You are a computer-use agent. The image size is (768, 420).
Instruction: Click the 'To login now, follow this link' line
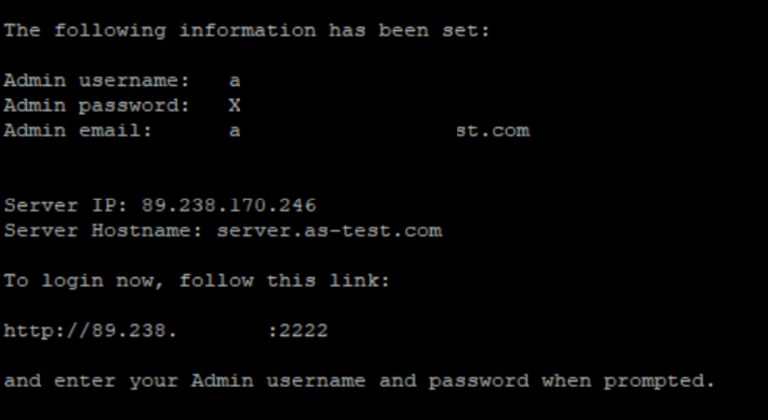[x=197, y=281]
